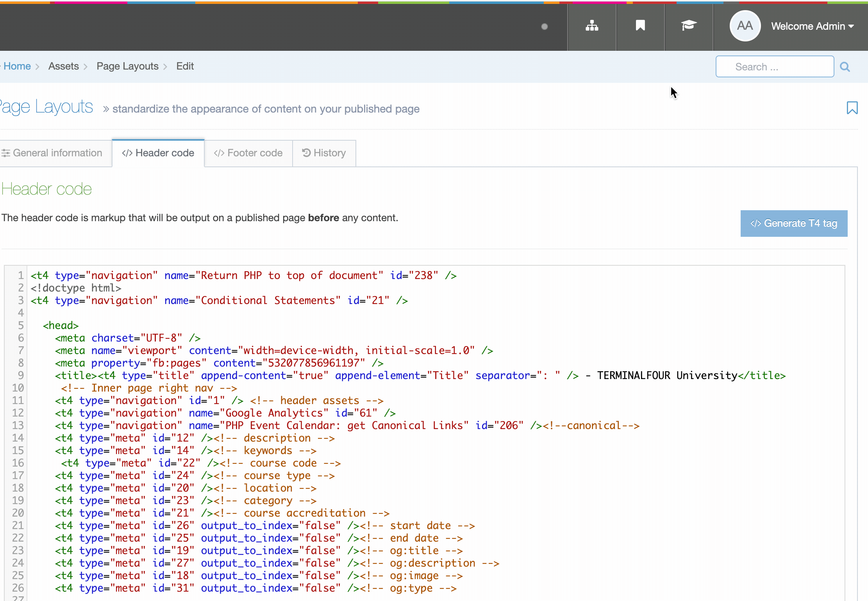Click the filled bookmark icon in top bar

(x=640, y=26)
